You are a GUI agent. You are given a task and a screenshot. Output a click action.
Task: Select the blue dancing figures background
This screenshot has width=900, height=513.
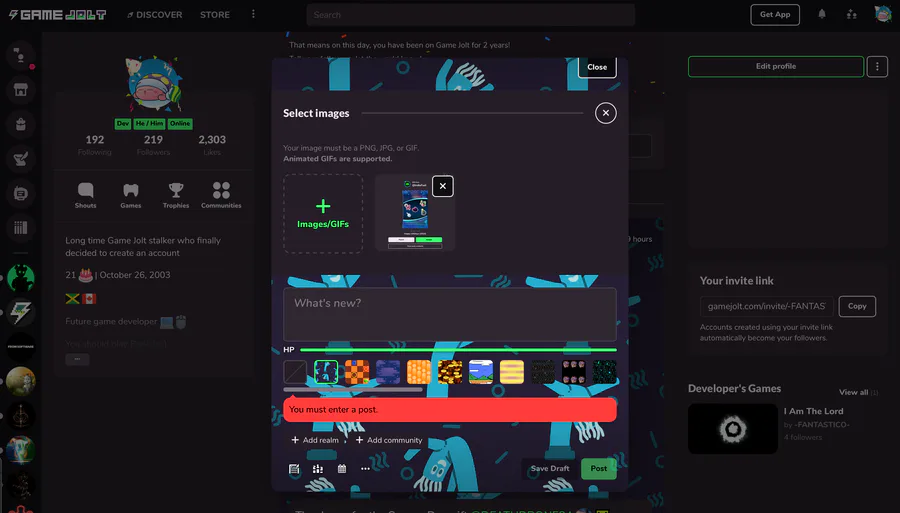tap(326, 372)
